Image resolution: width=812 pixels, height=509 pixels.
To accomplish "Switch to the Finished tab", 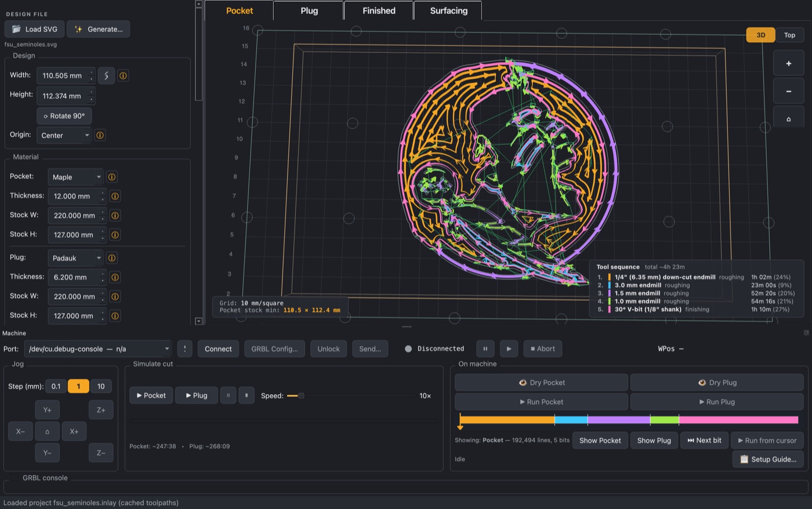I will coord(379,10).
